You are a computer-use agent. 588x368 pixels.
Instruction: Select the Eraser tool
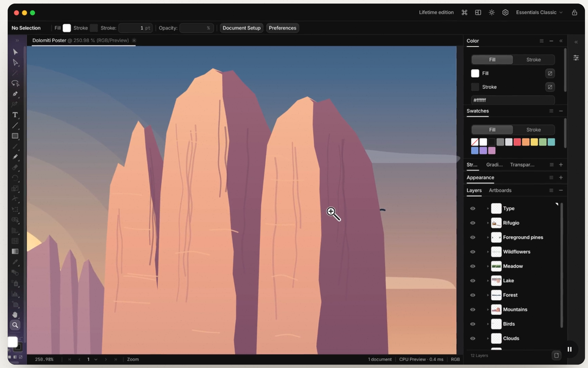(15, 167)
